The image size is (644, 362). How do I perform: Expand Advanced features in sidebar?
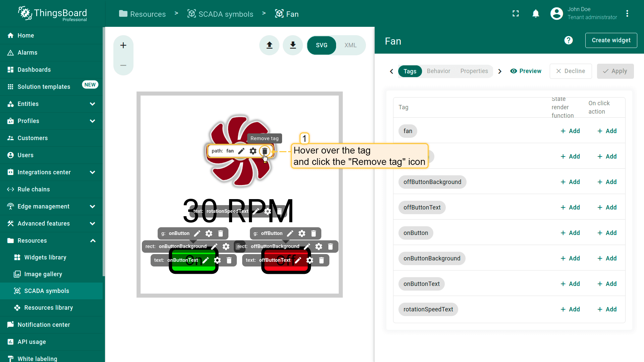[92, 224]
